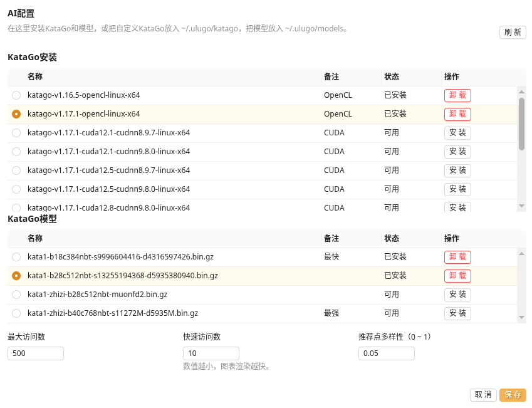The width and height of the screenshot is (532, 408).
Task: Click OpenCL note on v1.16.5 row
Action: tap(338, 95)
